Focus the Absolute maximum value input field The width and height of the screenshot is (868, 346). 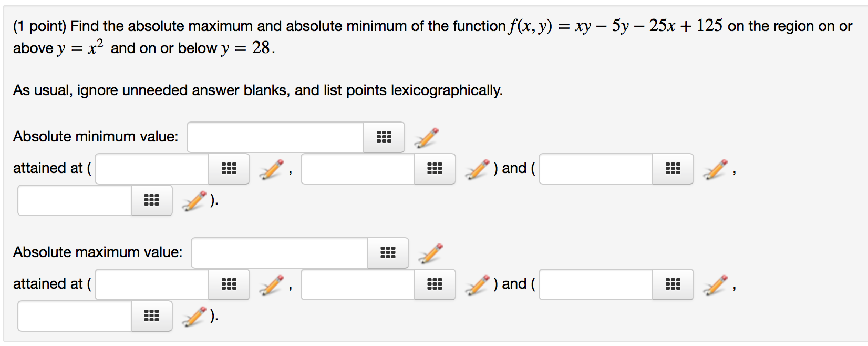(280, 253)
